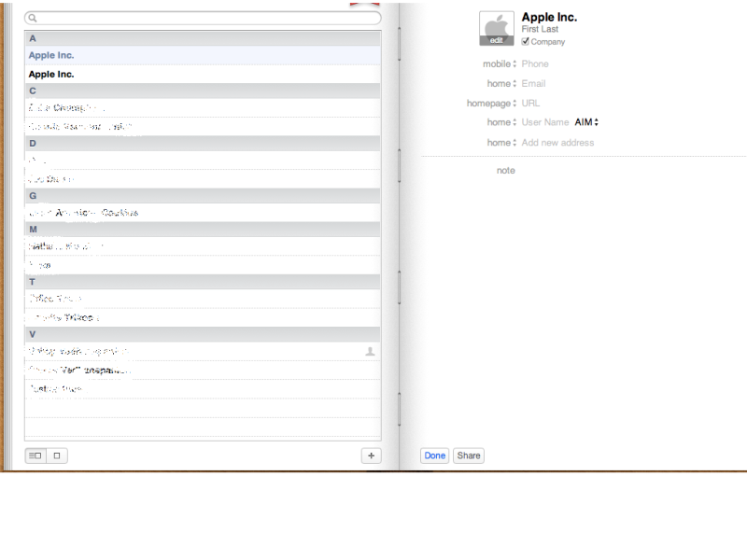Click the search field above contacts list
Image resolution: width=747 pixels, height=560 pixels.
point(203,18)
